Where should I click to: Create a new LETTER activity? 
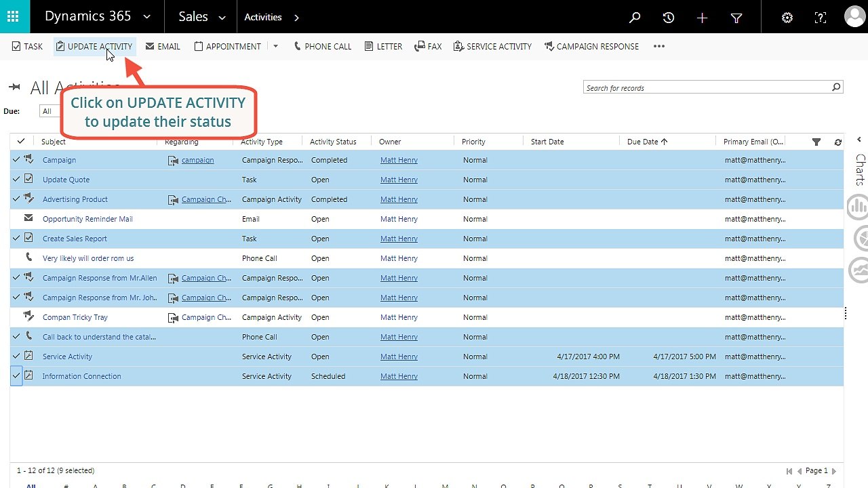click(383, 47)
